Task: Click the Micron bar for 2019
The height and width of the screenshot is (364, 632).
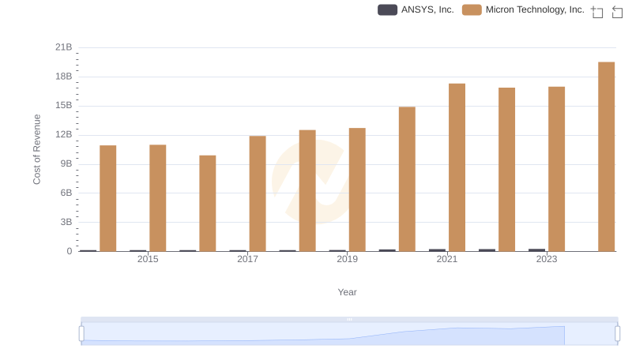Action: click(357, 190)
